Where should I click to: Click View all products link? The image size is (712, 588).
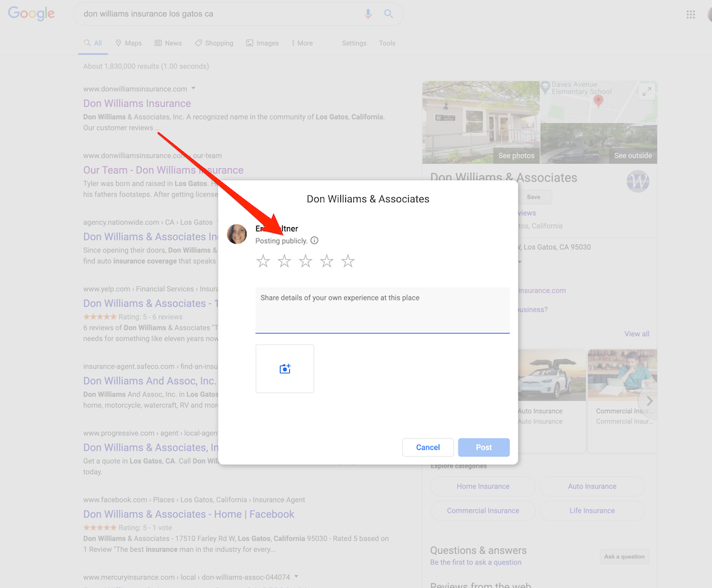tap(637, 334)
